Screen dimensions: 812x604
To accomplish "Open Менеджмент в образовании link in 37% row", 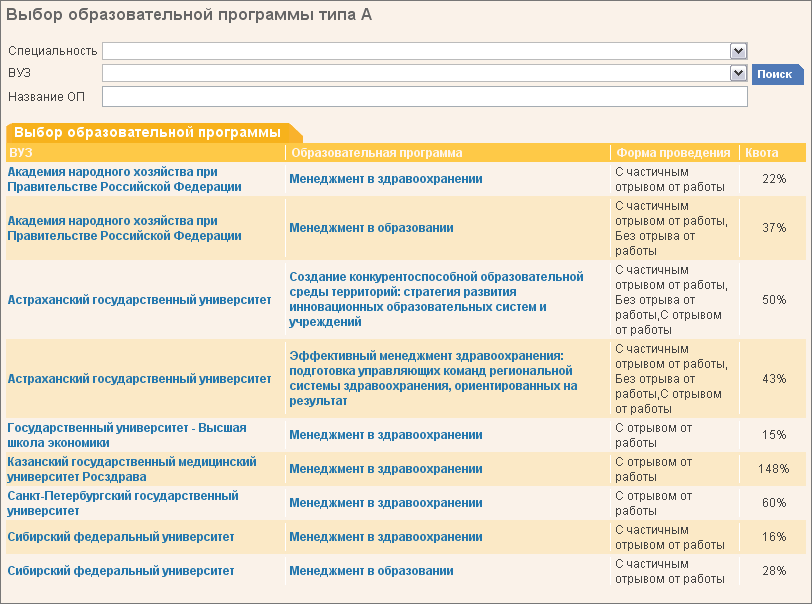I will pos(371,228).
